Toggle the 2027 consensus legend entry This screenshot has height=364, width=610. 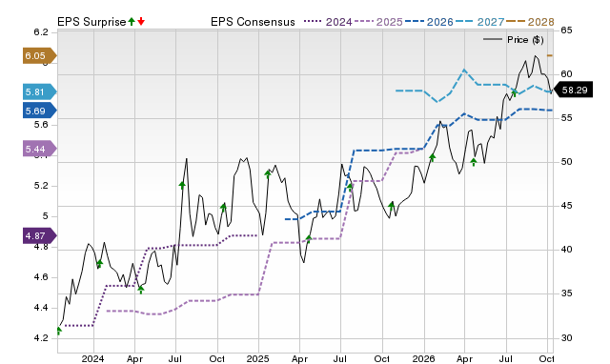(479, 22)
